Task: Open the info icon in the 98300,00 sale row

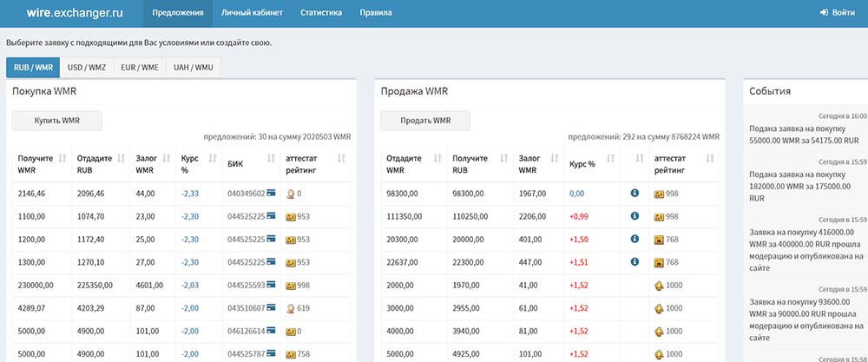Action: (x=635, y=194)
